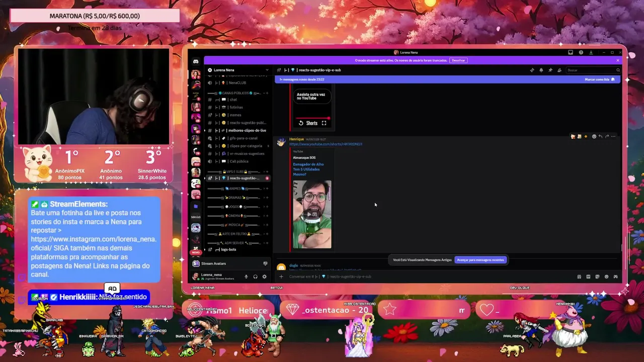Open clipes-por-categoria channel
644x362 pixels.
tap(238, 146)
